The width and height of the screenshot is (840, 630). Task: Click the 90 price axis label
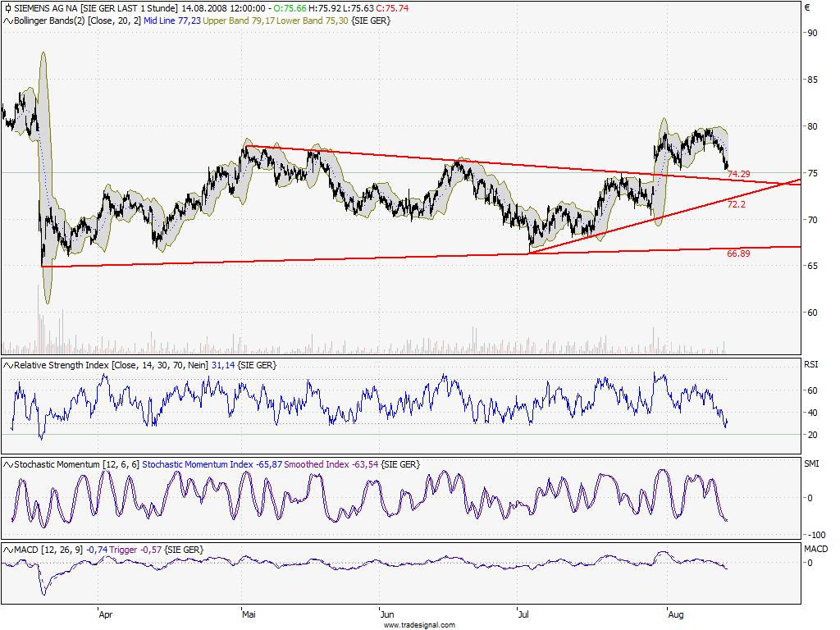tap(813, 33)
